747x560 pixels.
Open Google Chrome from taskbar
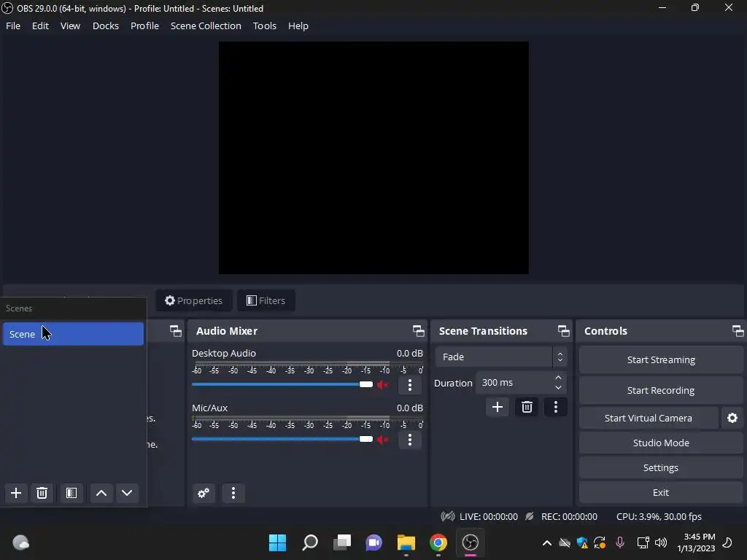click(x=438, y=542)
